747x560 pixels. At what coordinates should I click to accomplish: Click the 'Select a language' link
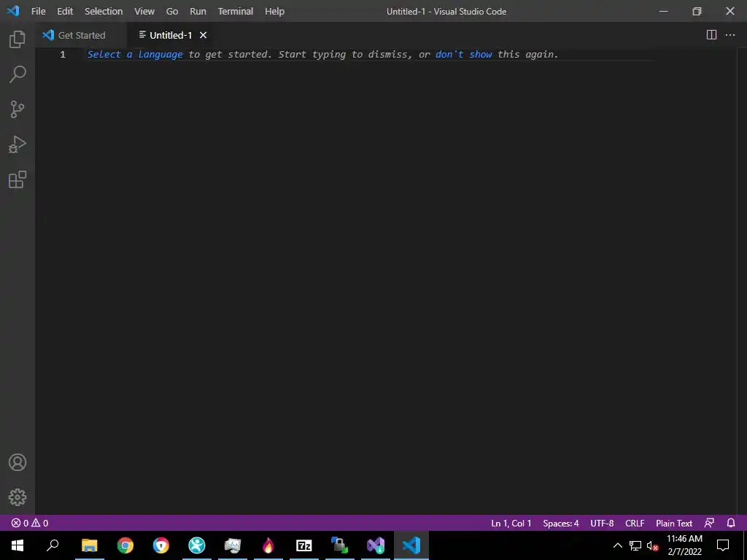(135, 54)
